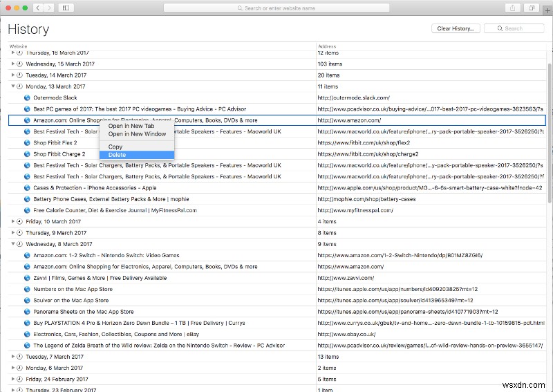This screenshot has width=553, height=392.
Task: Select the http://outermode.slack.com/ address
Action: [353, 97]
